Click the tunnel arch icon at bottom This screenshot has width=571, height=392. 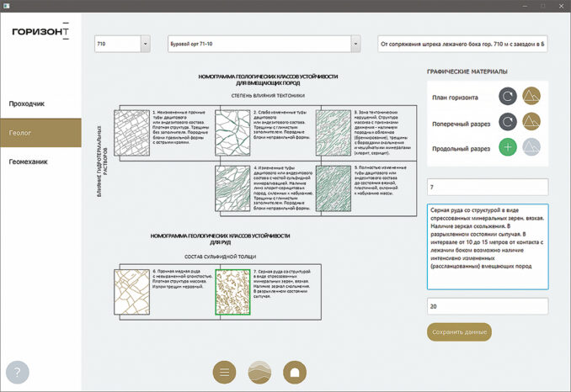pos(295,372)
